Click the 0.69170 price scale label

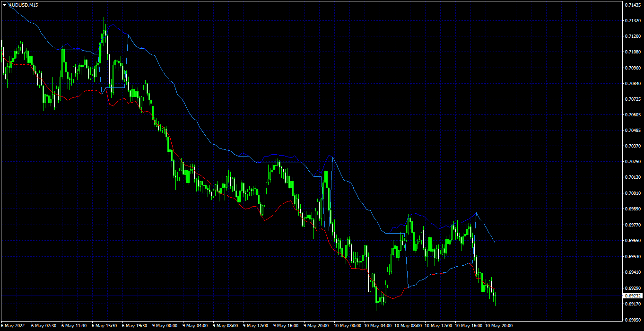[633, 304]
